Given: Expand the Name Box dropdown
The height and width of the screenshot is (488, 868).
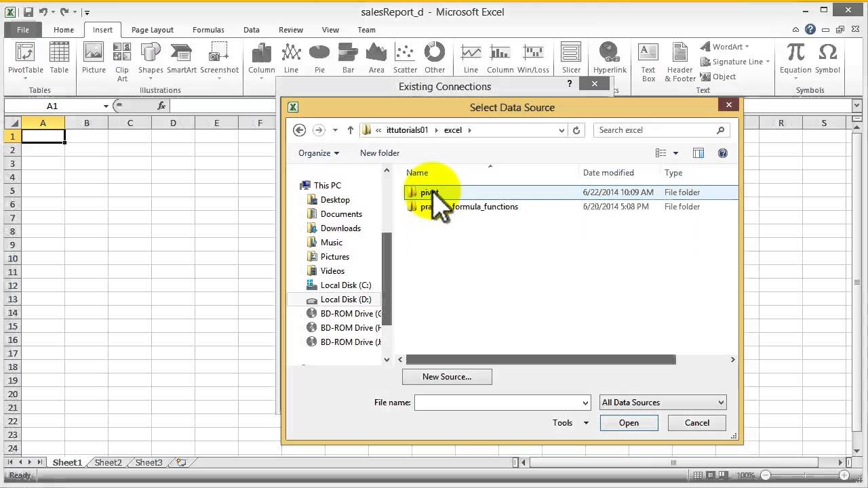Looking at the screenshot, I should 106,106.
